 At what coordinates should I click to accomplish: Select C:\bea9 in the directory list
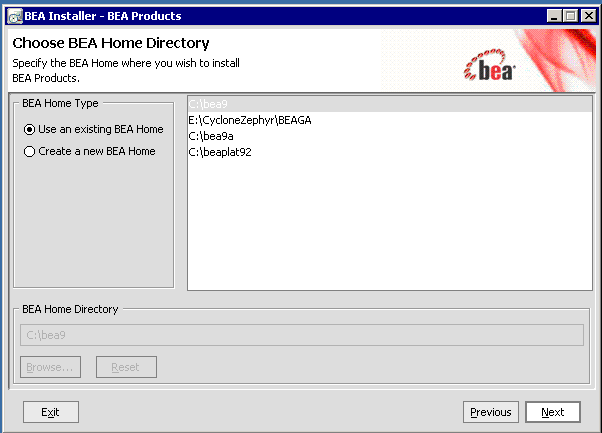point(389,104)
